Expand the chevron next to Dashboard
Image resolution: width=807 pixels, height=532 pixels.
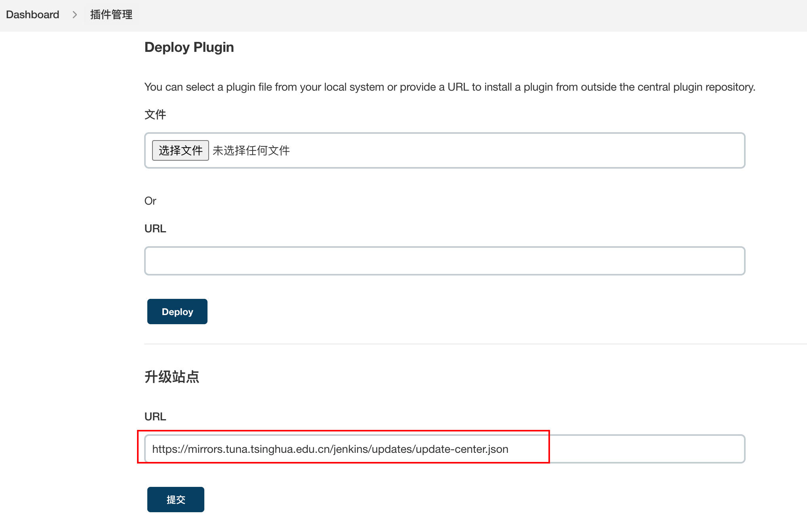(74, 15)
